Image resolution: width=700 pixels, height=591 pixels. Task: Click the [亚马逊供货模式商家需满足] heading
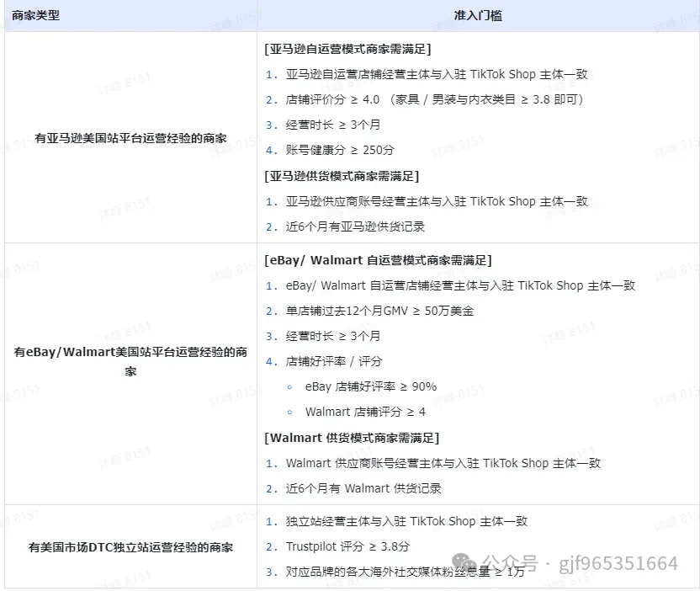[x=342, y=176]
